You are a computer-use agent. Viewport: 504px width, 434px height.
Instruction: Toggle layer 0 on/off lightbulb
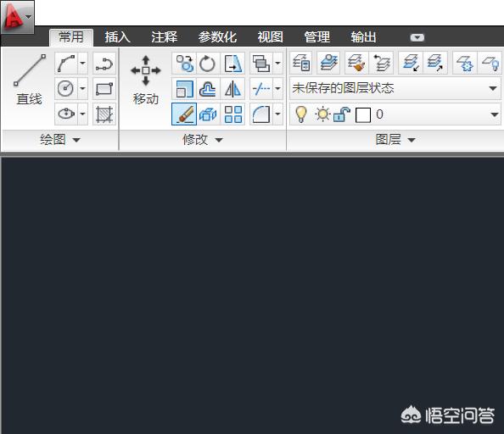[300, 114]
